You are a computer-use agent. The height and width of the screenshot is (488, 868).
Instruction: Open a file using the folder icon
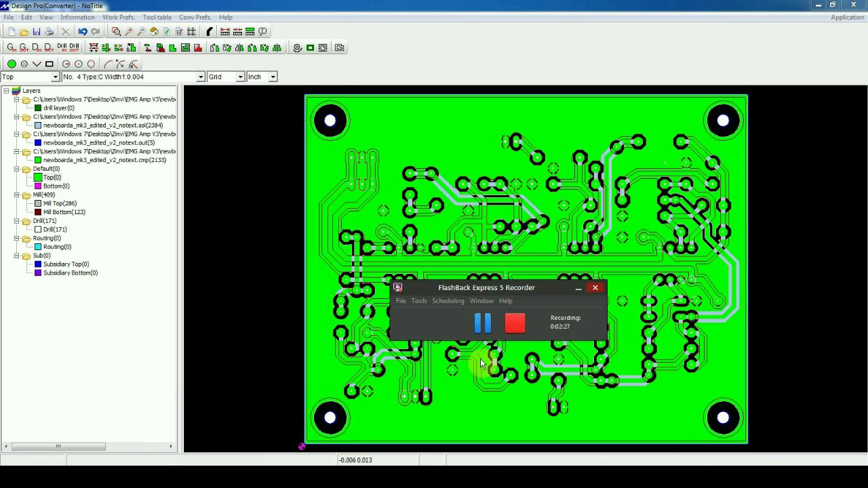[24, 32]
